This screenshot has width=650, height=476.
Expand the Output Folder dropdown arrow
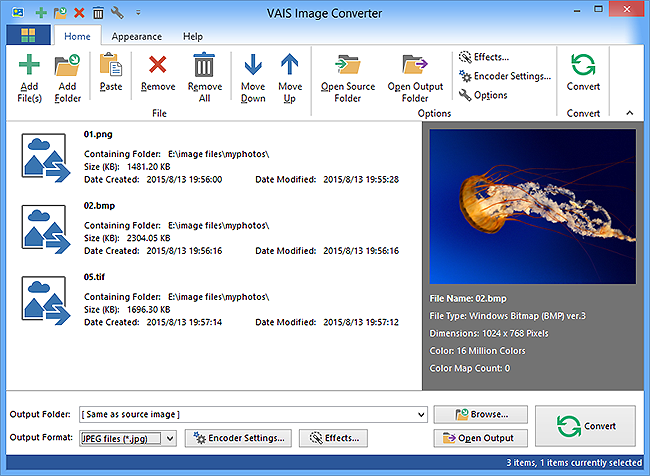pos(421,415)
